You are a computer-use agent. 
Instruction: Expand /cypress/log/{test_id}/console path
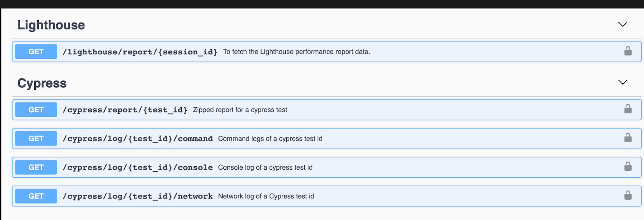tap(138, 168)
